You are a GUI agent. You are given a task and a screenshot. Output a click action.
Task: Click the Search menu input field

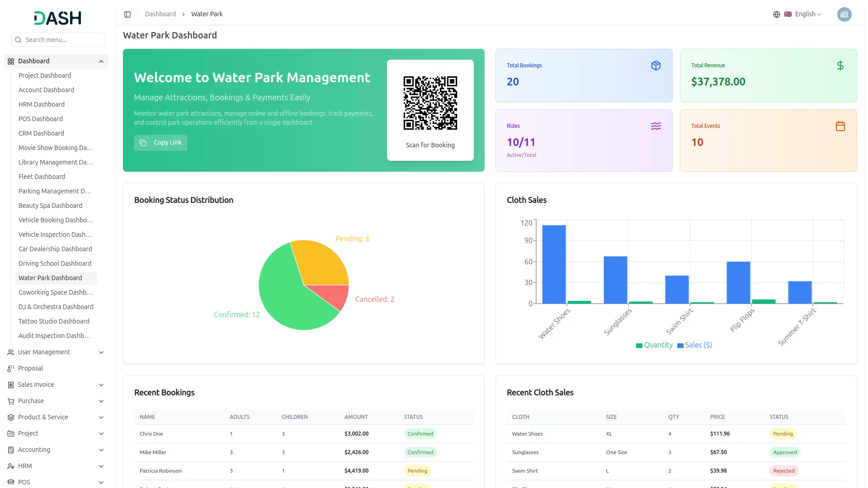58,40
